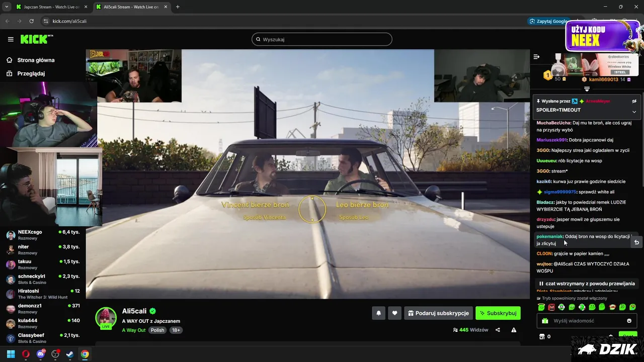Select the Ali5cali Stream tab
Screen dimensions: 644x362
(x=133, y=7)
